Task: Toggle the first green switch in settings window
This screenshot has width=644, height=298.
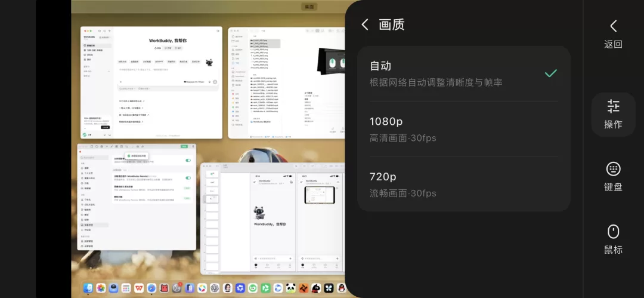Action: (188, 160)
